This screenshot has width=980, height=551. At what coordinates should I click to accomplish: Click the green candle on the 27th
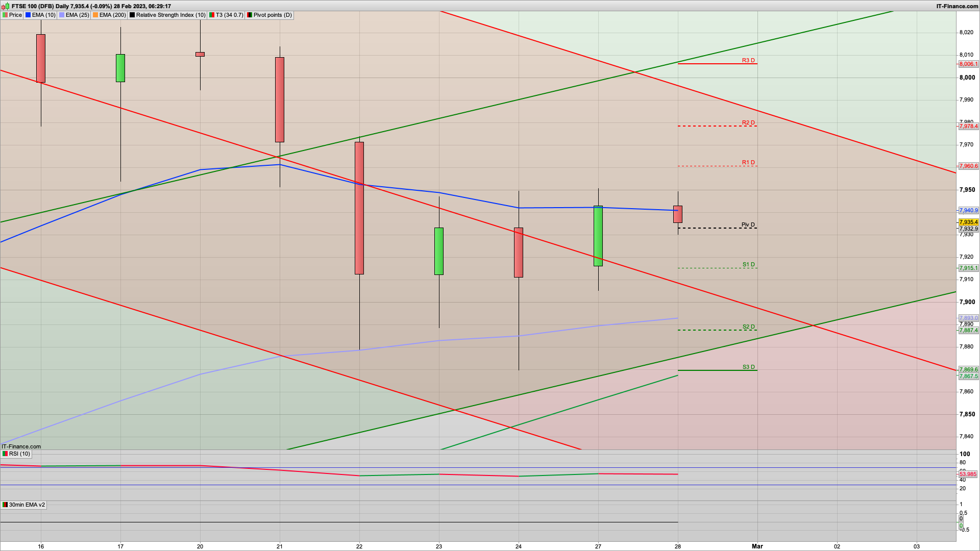pos(598,236)
